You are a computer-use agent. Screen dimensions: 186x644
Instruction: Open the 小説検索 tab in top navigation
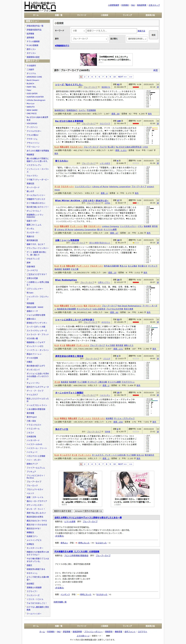click(x=104, y=15)
